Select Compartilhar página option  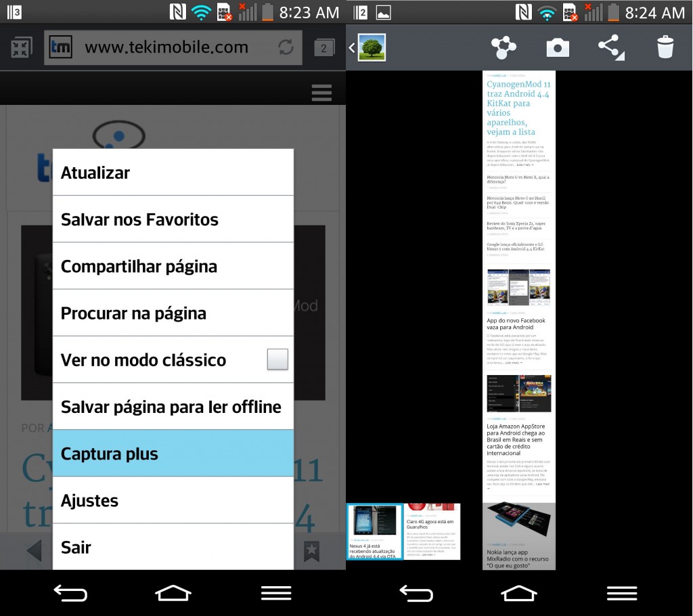click(x=173, y=266)
